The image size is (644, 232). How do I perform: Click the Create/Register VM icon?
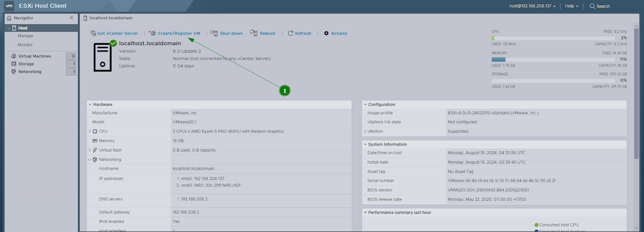[152, 33]
